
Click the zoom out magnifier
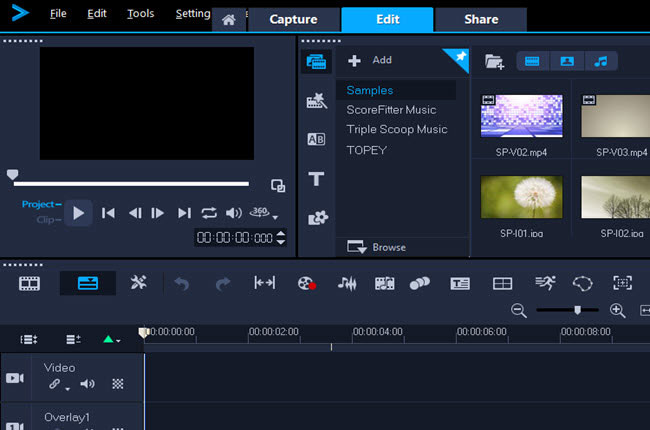519,311
